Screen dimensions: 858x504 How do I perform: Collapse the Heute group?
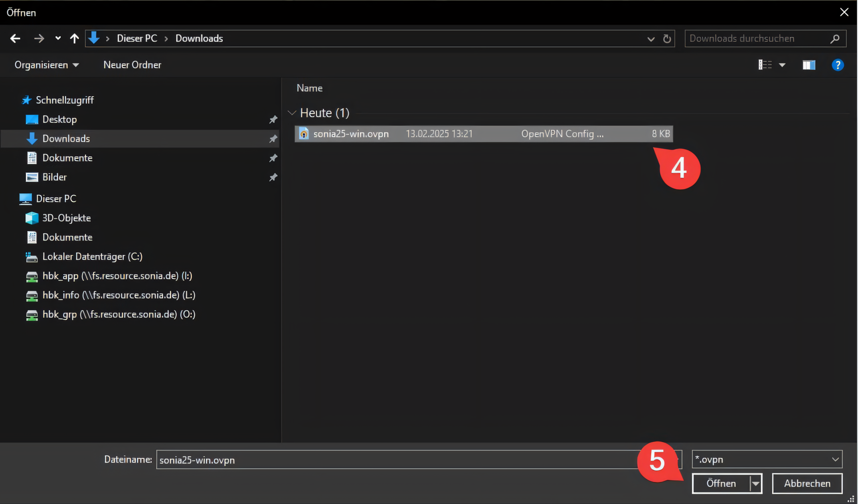[292, 113]
